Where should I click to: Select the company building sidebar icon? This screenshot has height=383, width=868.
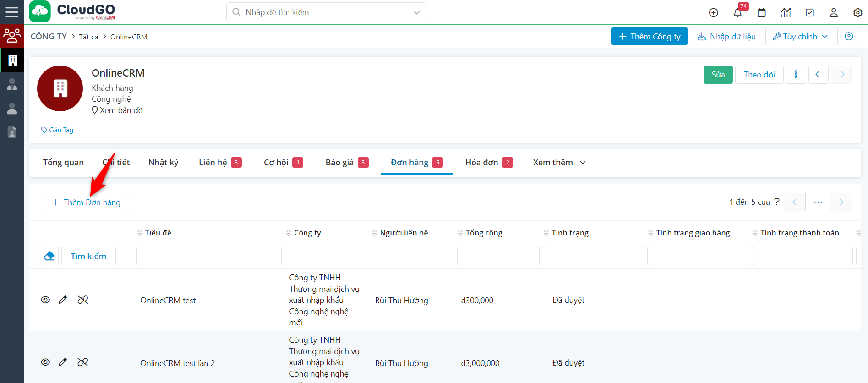12,60
